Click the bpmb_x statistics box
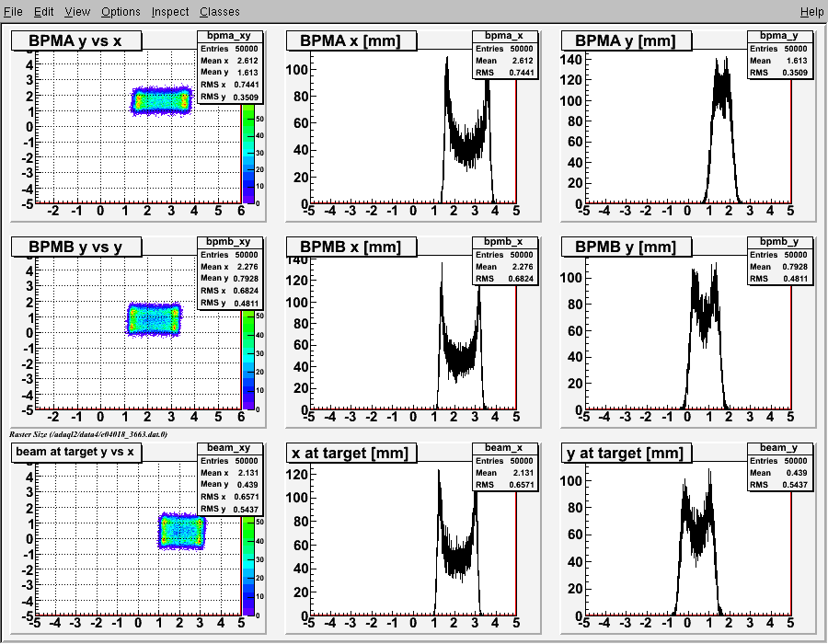Screen dimensions: 828x644 [x=505, y=260]
